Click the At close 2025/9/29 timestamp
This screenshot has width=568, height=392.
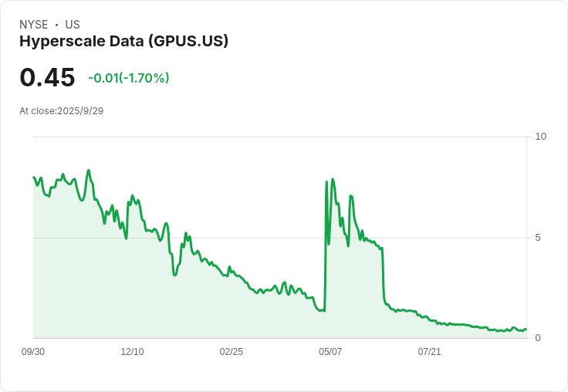[62, 111]
